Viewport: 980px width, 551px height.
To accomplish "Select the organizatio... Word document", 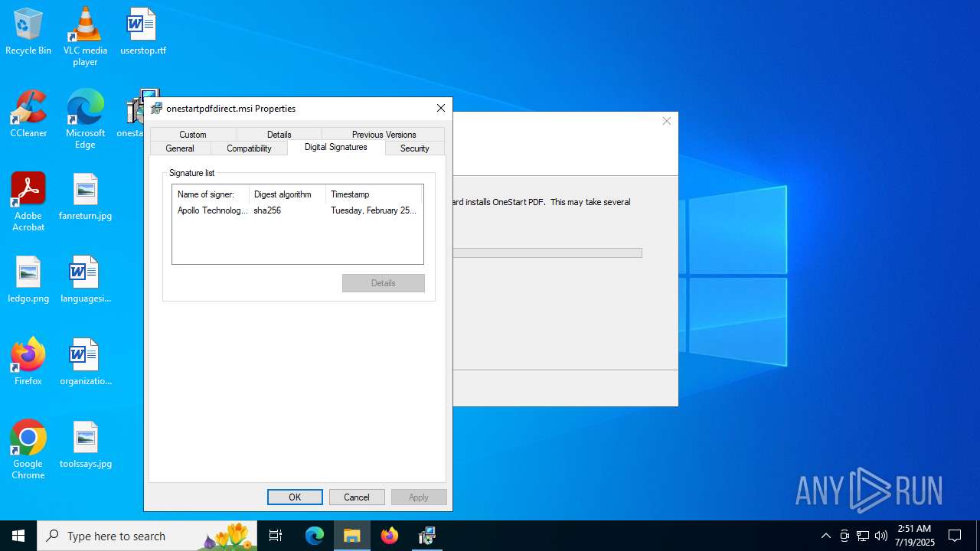I will click(x=85, y=363).
